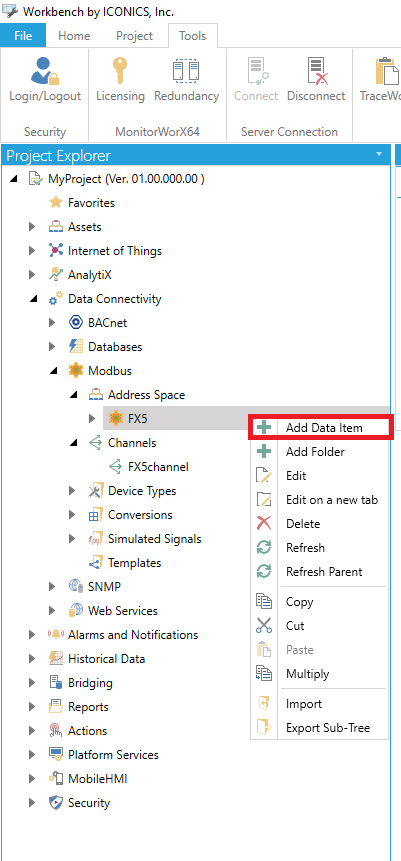Choose Refresh Parent in context menu

[320, 572]
